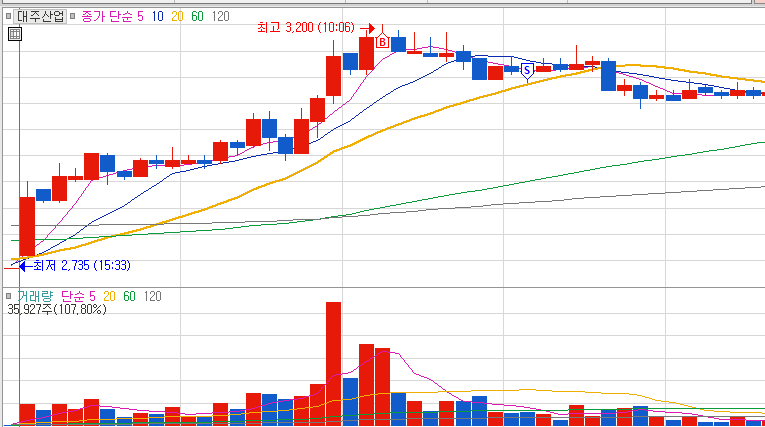Toggle the square before 종가 단순
765x427 pixels.
tap(73, 16)
